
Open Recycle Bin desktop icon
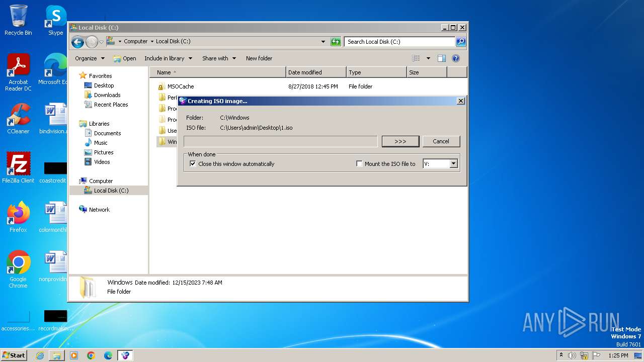click(18, 20)
